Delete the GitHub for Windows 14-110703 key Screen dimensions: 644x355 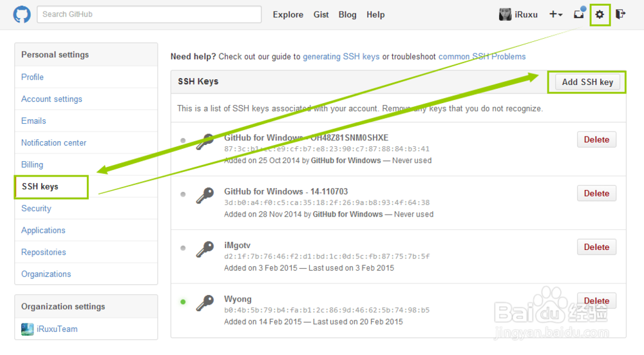tap(596, 193)
